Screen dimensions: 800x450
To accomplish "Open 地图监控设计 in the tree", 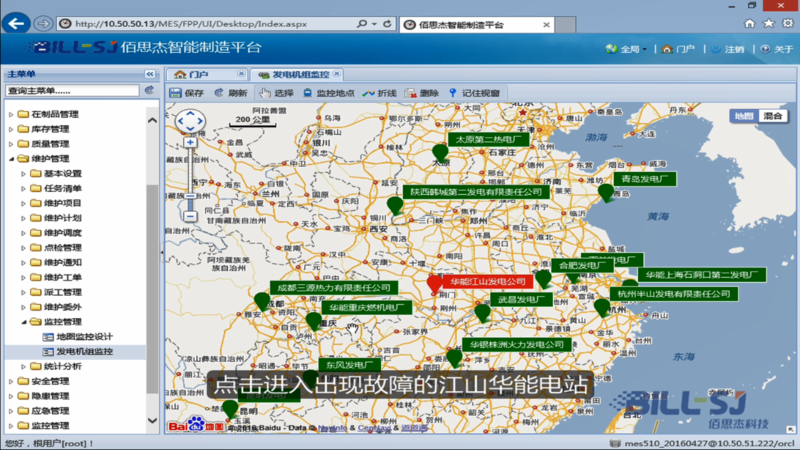I will click(84, 337).
